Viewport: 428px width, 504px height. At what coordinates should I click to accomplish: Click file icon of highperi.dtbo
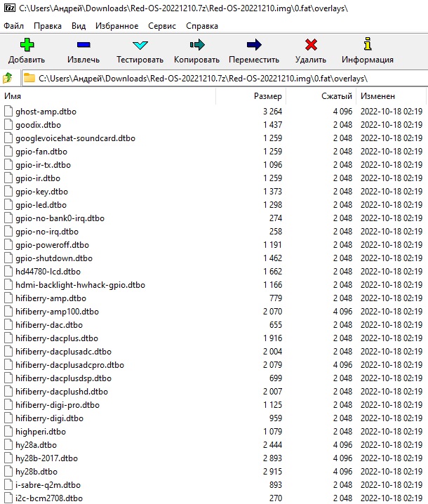coord(8,432)
